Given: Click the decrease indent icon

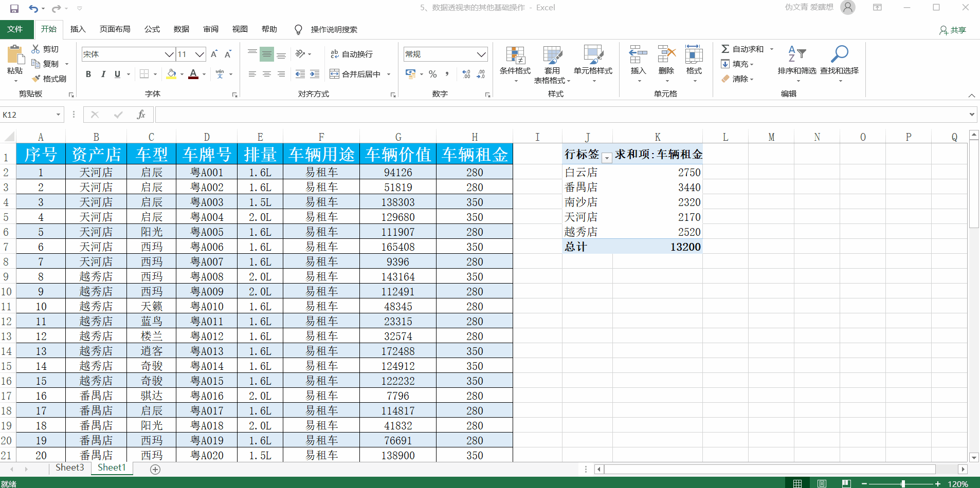Looking at the screenshot, I should tap(300, 74).
